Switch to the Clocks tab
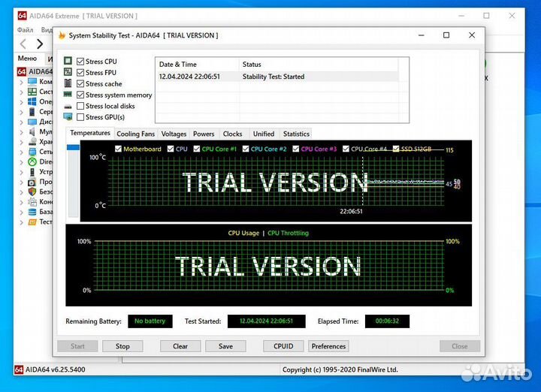The height and width of the screenshot is (392, 541). [232, 134]
